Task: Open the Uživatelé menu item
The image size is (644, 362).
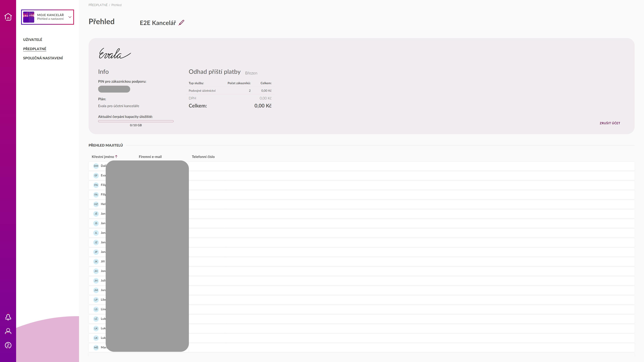Action: [x=33, y=39]
